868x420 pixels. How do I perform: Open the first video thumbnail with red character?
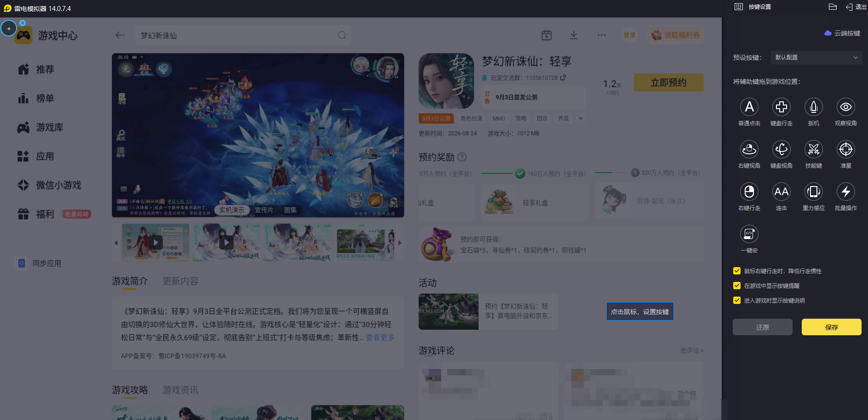(155, 243)
